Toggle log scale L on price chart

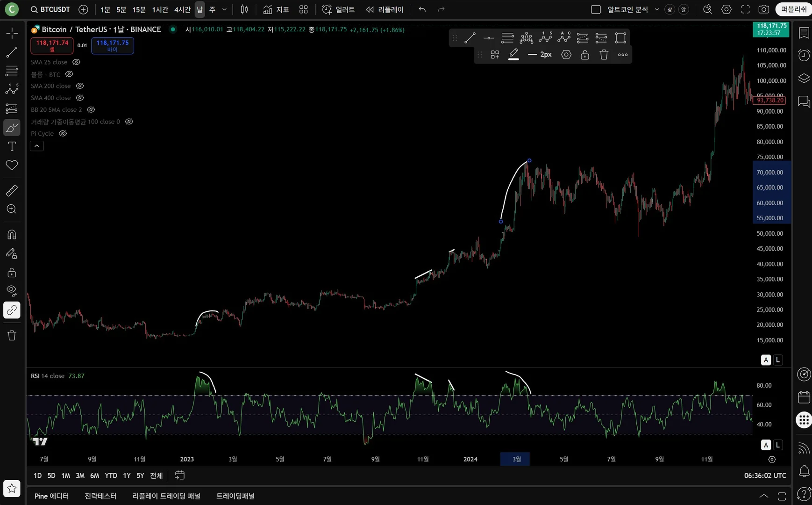click(778, 360)
